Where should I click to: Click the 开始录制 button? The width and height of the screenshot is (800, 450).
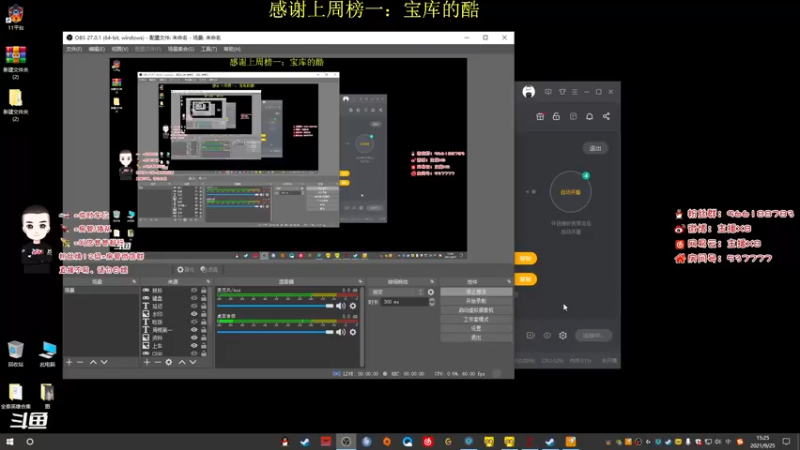[x=476, y=301]
